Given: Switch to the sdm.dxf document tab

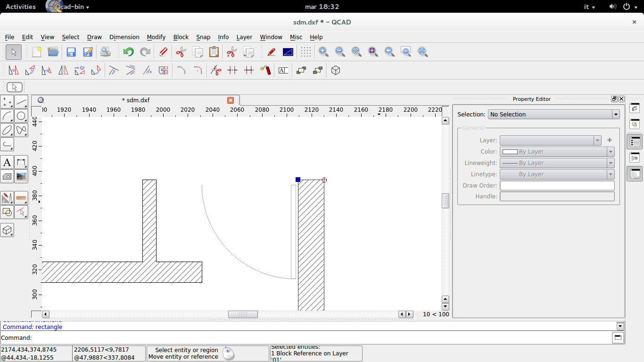Looking at the screenshot, I should pos(136,100).
